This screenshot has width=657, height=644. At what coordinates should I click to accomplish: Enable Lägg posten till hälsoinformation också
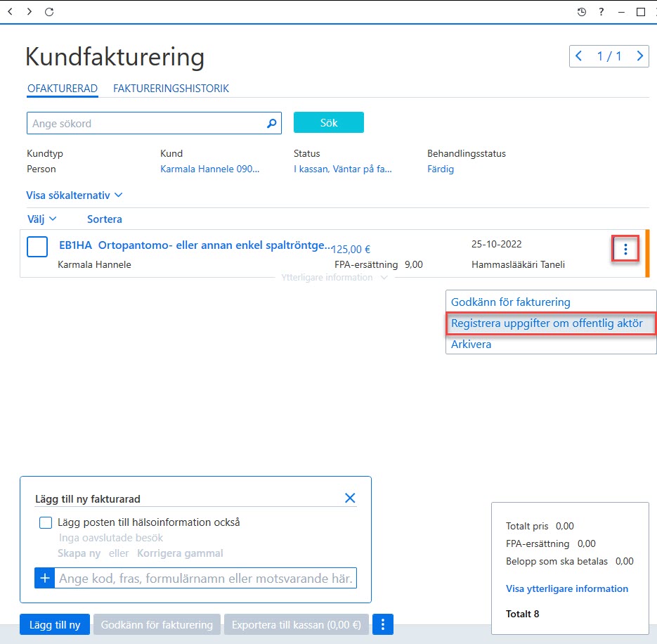(x=45, y=522)
